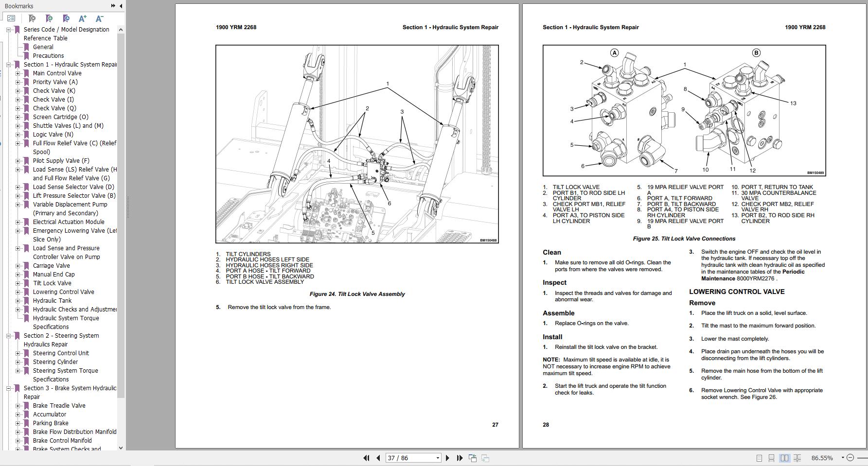Expand the Hydraulic Tank bookmark
This screenshot has width=868, height=466.
tap(18, 301)
